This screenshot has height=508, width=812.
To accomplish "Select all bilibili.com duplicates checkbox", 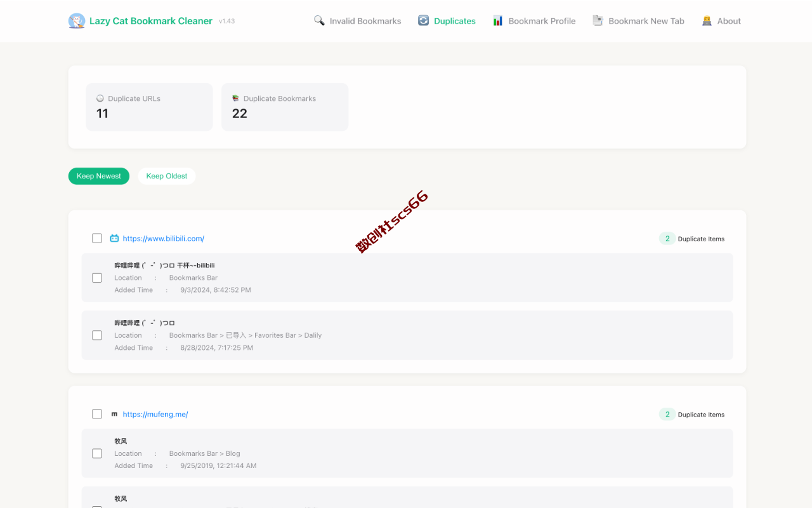I will coord(97,238).
